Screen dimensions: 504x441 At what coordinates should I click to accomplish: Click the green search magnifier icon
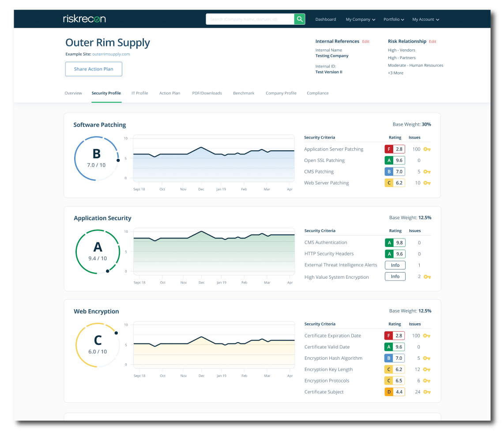300,19
